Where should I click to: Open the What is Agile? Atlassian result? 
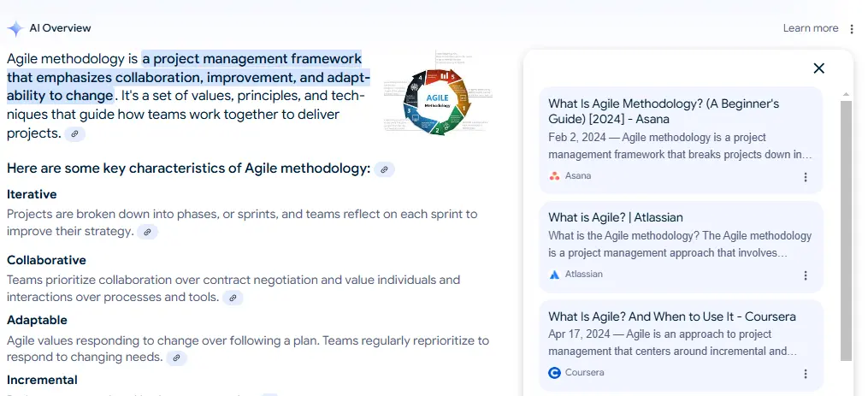pyautogui.click(x=615, y=217)
